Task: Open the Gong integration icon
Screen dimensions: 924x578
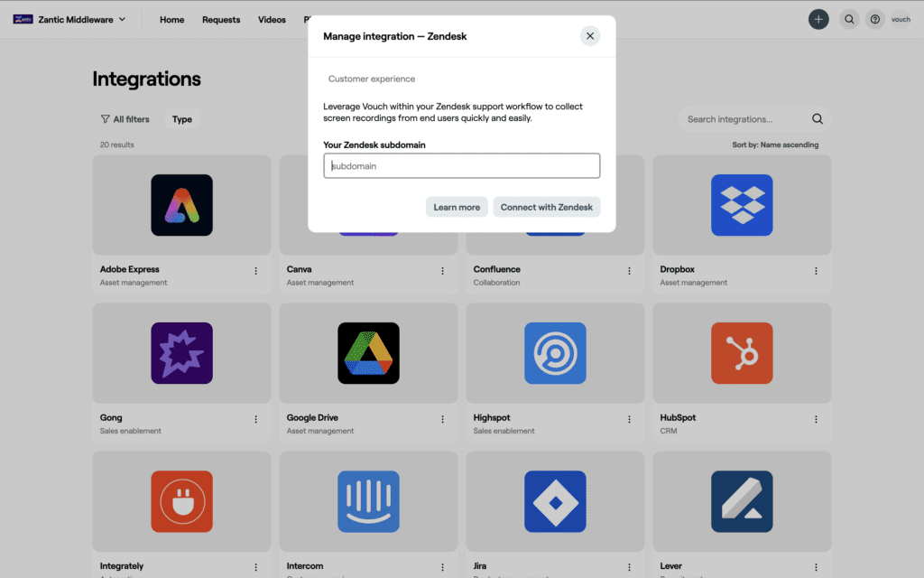Action: [181, 353]
